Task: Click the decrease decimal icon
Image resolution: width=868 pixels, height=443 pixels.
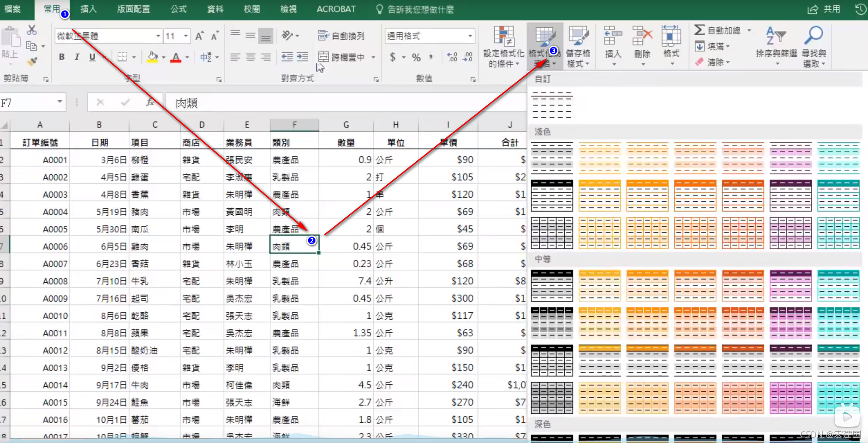Action: pyautogui.click(x=467, y=57)
